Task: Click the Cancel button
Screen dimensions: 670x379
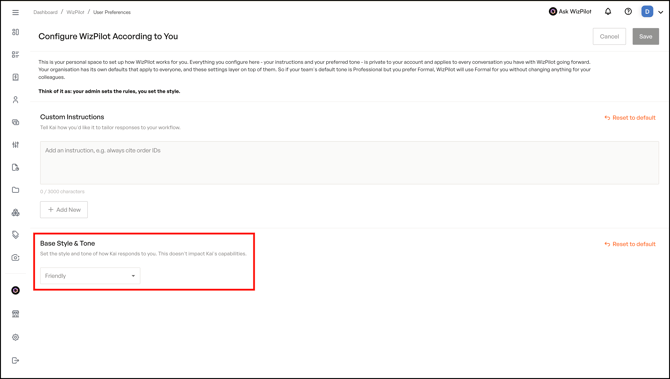Action: pos(609,36)
